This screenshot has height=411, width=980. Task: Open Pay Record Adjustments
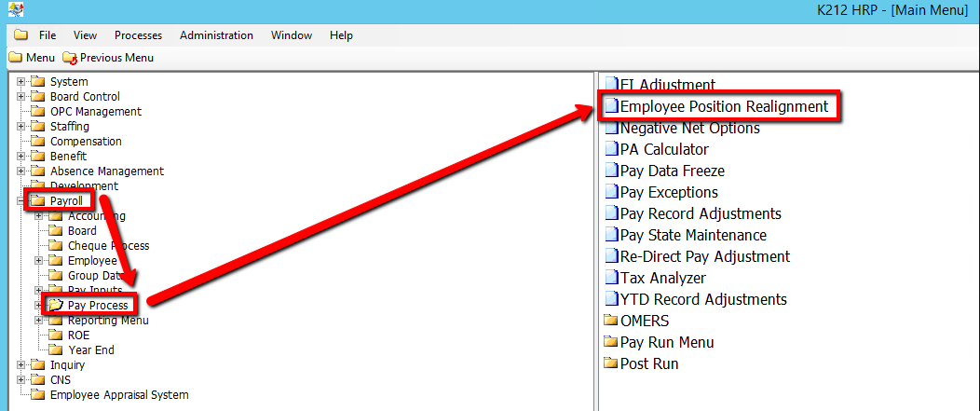tap(701, 213)
